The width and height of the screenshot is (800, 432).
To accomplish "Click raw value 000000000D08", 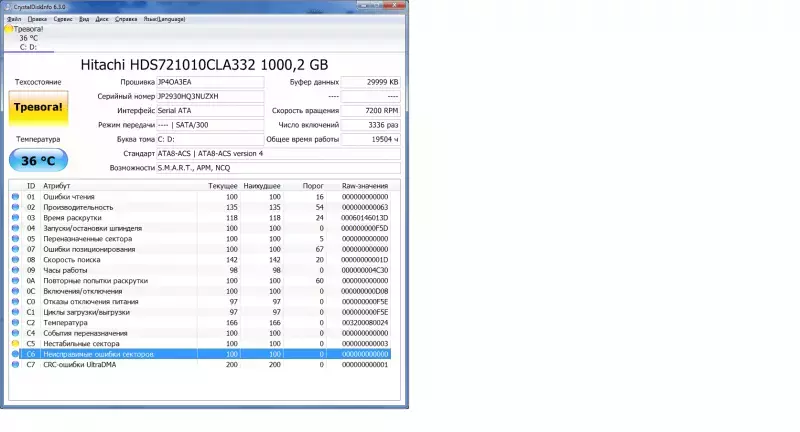I will tap(365, 291).
